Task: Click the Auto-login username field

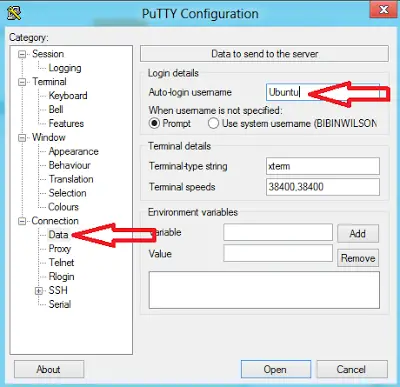Action: coord(323,92)
